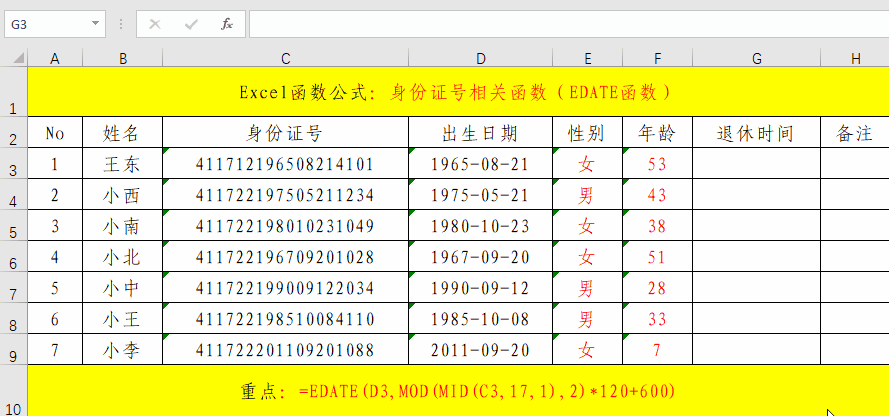889x416 pixels.
Task: Click the 姓名 header cell
Action: 122,133
